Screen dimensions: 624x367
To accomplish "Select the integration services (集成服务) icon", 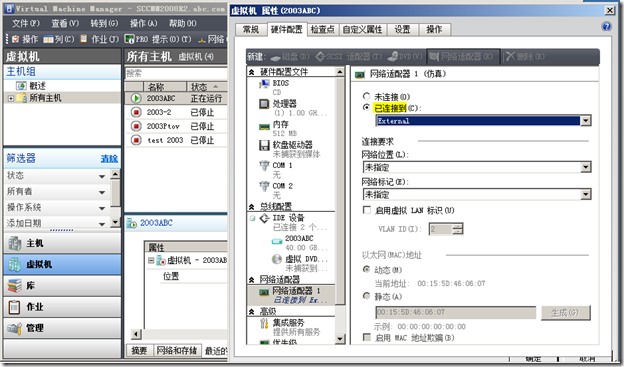I will [x=264, y=323].
